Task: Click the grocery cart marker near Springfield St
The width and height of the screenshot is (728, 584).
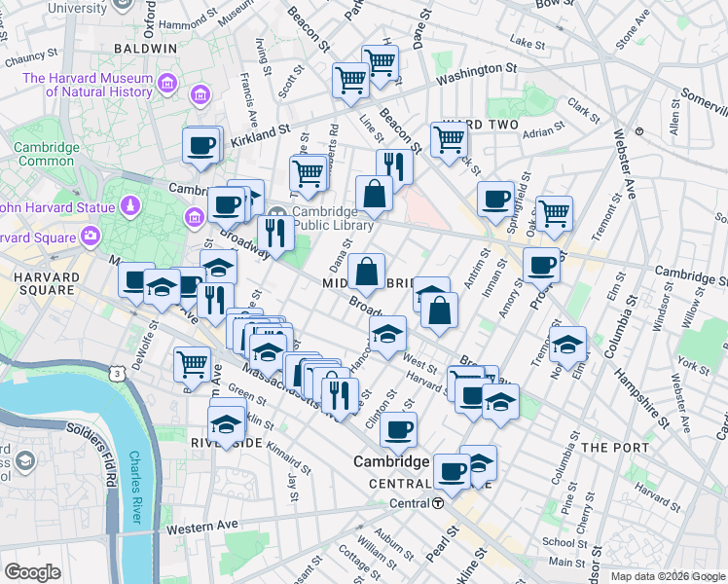Action: coord(554,215)
